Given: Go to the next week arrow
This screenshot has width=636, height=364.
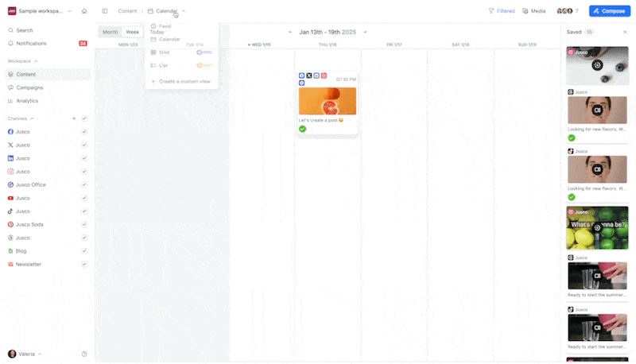Looking at the screenshot, I should coord(365,33).
